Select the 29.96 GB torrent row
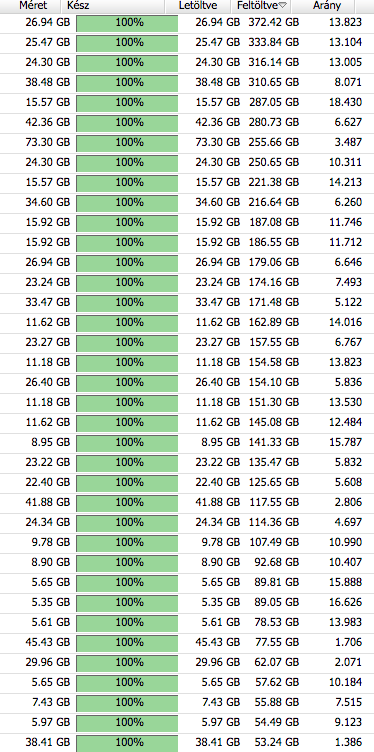The height and width of the screenshot is (752, 374). click(187, 662)
